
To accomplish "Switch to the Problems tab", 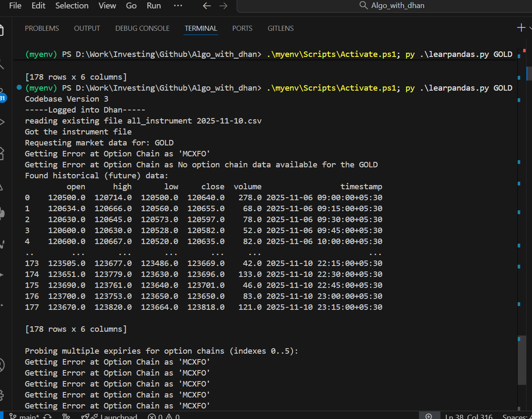I will coord(42,28).
